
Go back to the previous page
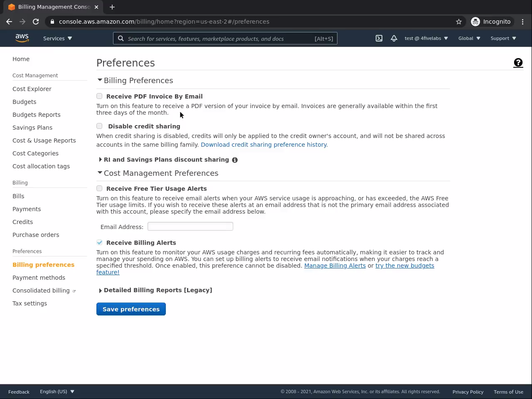tap(9, 22)
